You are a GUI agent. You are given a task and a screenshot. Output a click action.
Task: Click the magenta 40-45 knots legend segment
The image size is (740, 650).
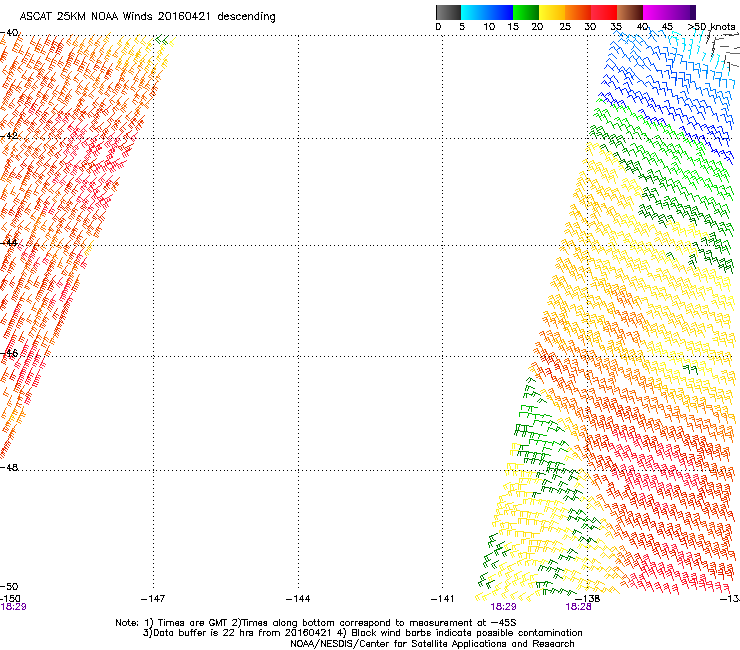click(x=656, y=12)
